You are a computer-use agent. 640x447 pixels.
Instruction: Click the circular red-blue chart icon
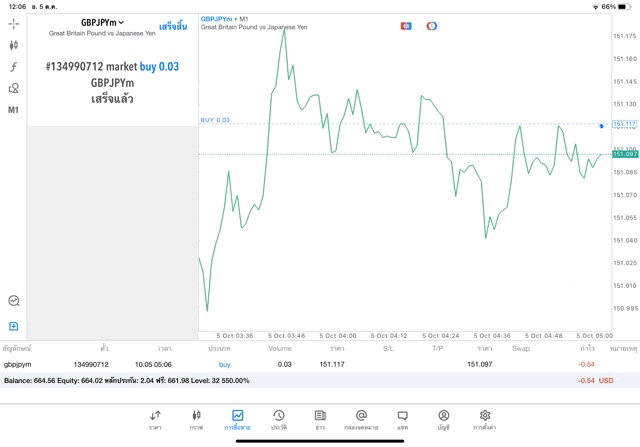pos(432,26)
